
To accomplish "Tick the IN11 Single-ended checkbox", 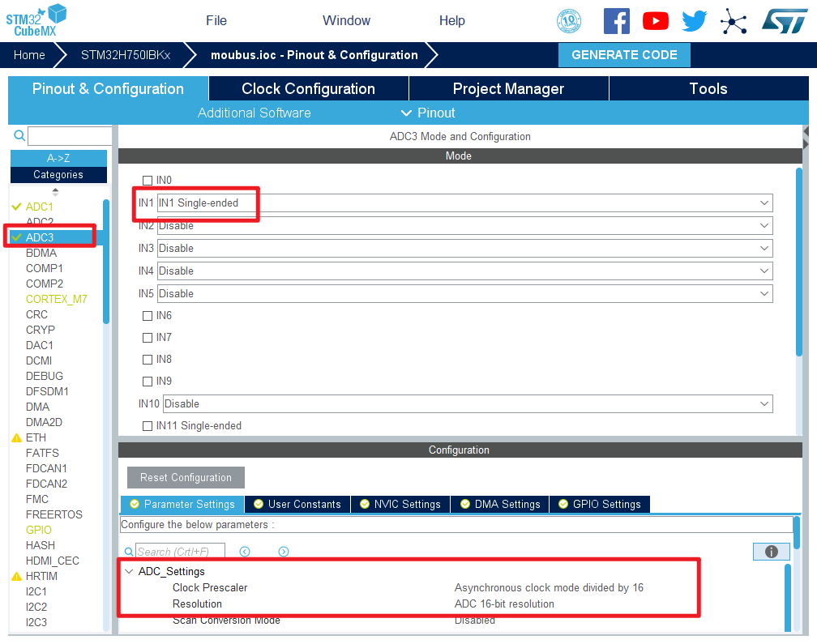I will 148,426.
